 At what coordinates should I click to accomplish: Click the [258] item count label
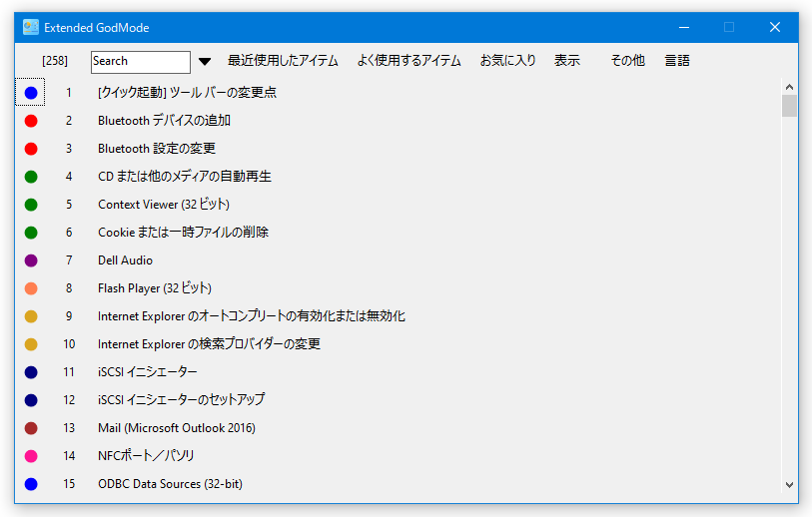coord(55,61)
